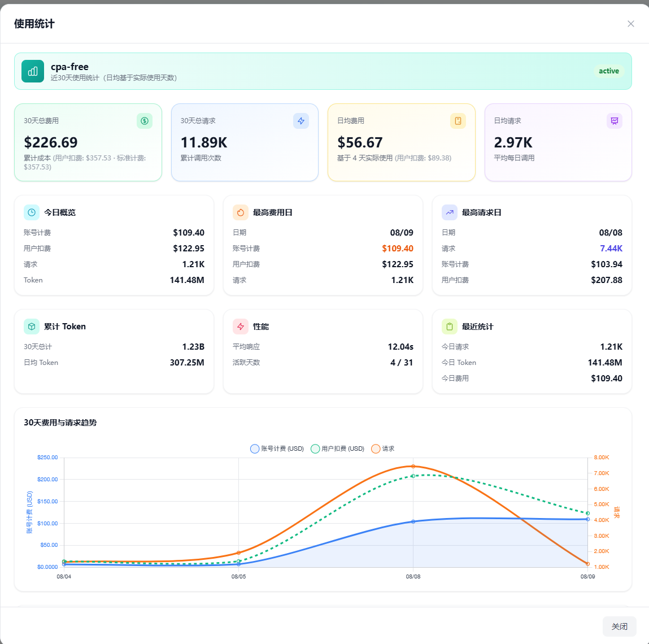The image size is (649, 644).
Task: Click the blue 账号计费 data point at 08/09
Action: pos(587,519)
